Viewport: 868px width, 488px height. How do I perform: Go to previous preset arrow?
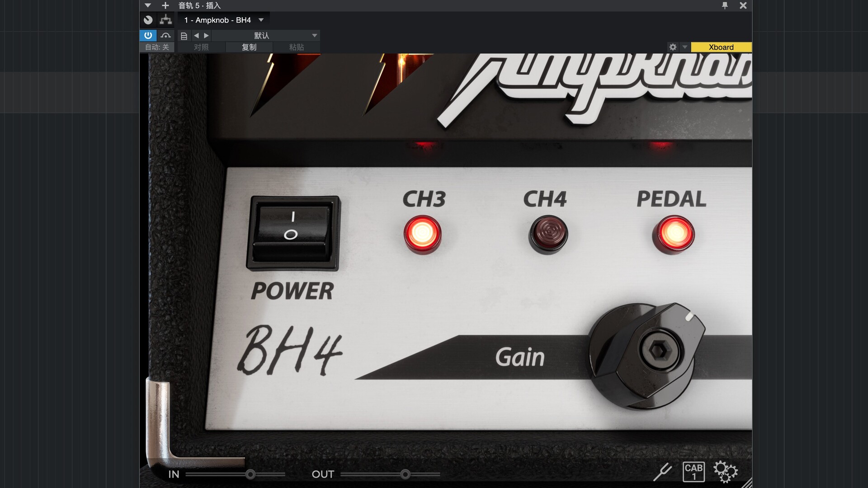[196, 35]
